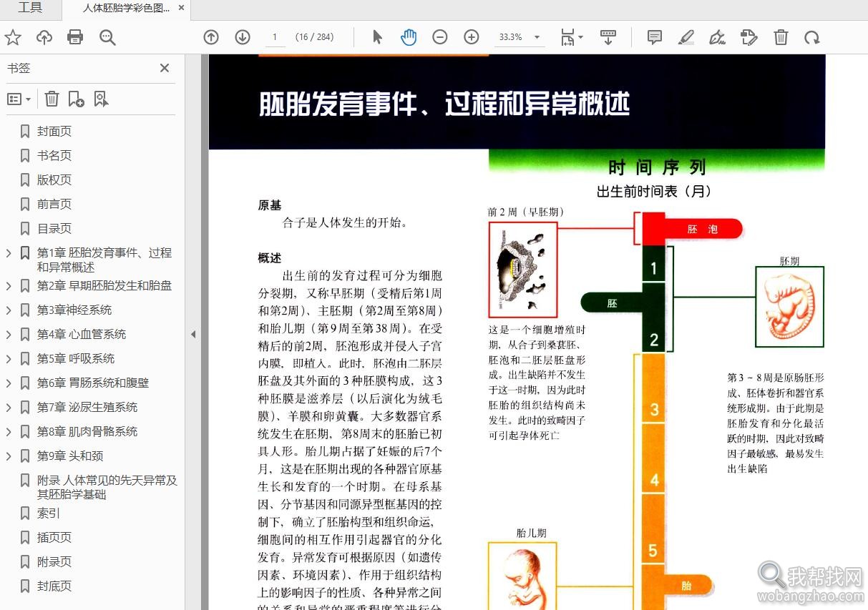Jump to 第9章 头和颈 bookmark
868x610 pixels.
(70, 456)
